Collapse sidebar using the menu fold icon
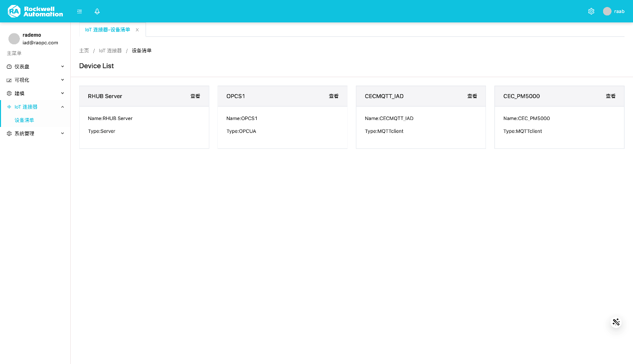The image size is (633, 364). click(79, 11)
